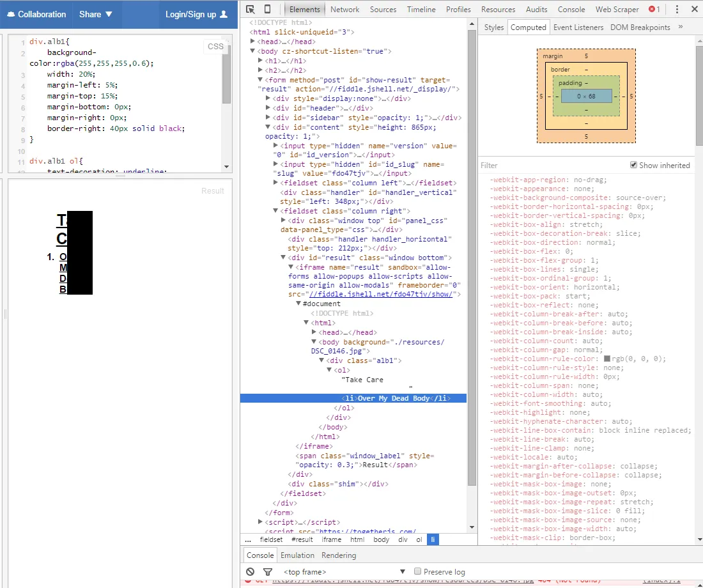
Task: Click the Collaboration cloud icon
Action: (x=12, y=14)
